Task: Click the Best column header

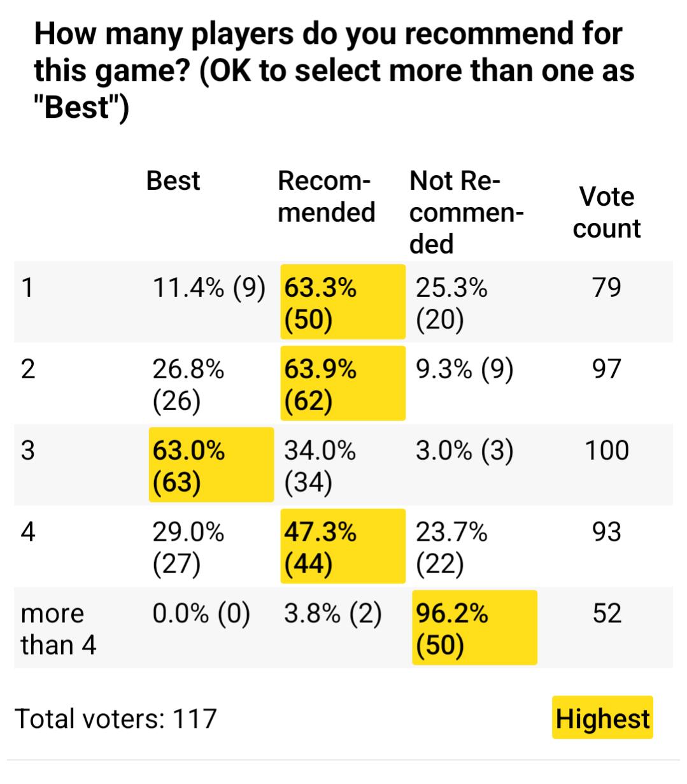Action: click(x=173, y=181)
